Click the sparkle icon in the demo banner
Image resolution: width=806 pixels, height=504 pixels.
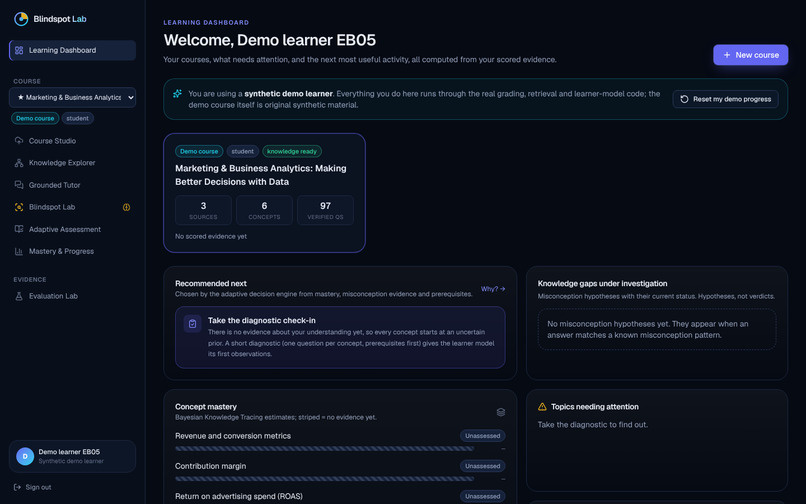177,94
